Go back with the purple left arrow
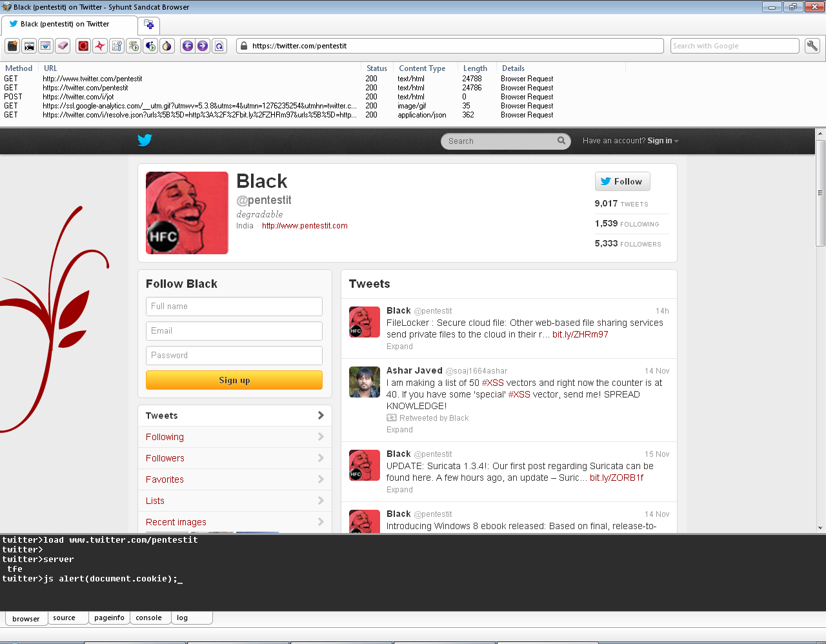Image resolution: width=826 pixels, height=644 pixels. [x=188, y=46]
